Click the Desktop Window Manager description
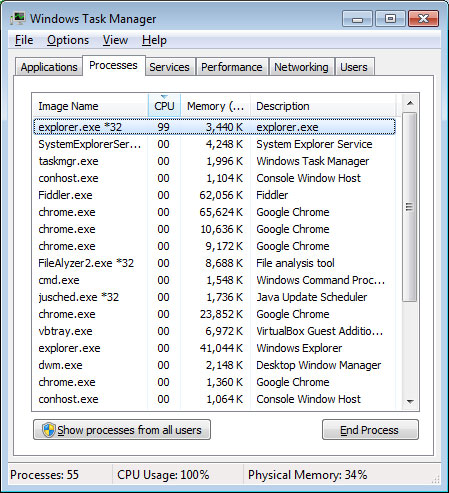 pos(319,365)
